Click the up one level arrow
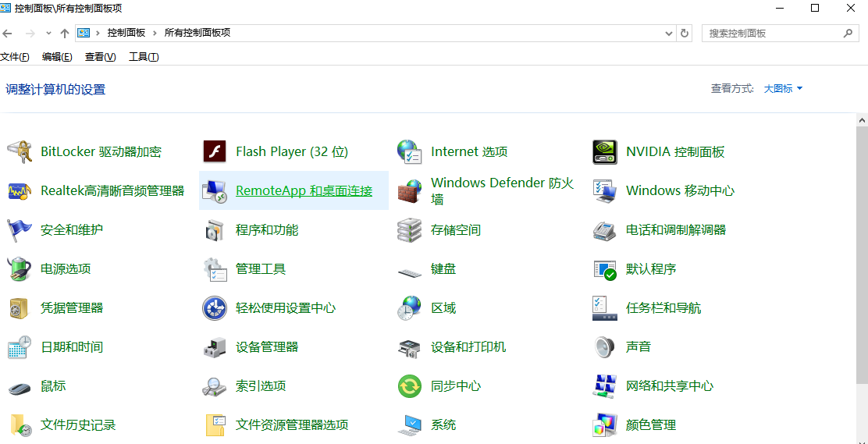This screenshot has width=868, height=444. coord(65,34)
